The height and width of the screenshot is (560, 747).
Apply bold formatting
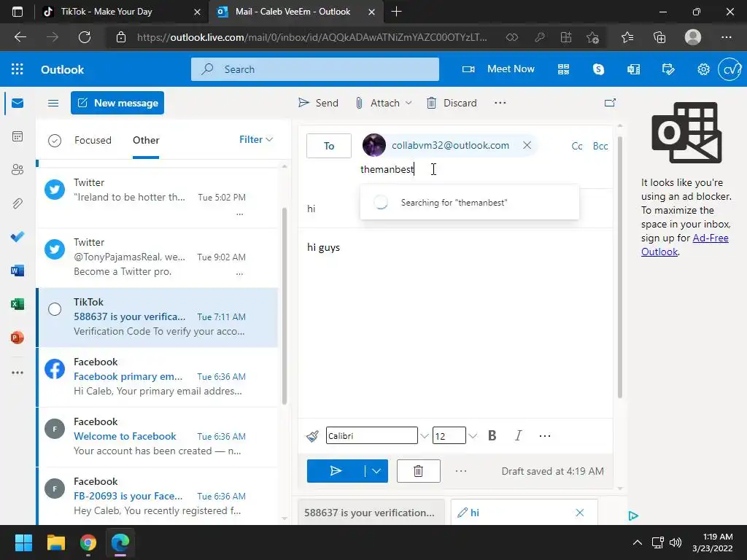(x=492, y=436)
